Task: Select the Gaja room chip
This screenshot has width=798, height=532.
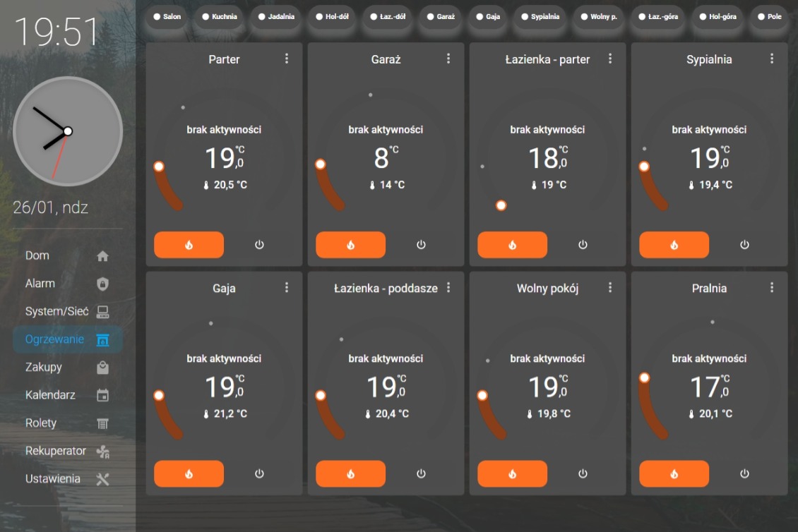Action: tap(488, 17)
